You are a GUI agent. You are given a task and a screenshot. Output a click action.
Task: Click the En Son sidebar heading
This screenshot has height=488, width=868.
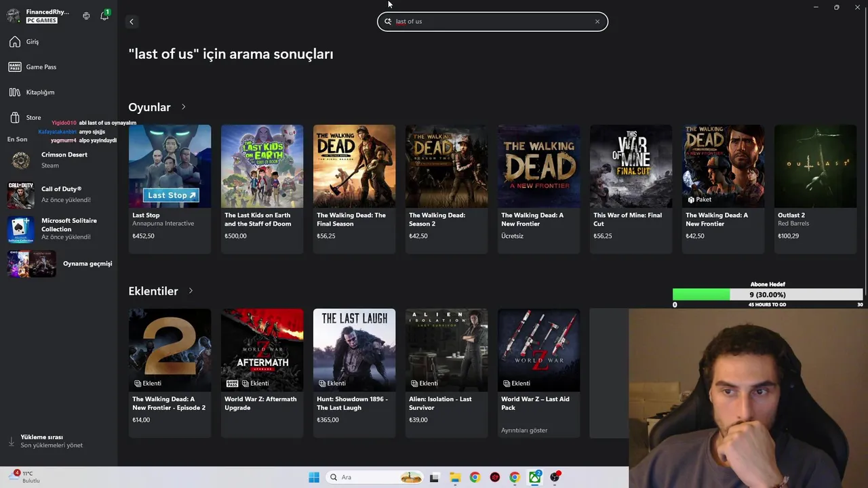18,140
